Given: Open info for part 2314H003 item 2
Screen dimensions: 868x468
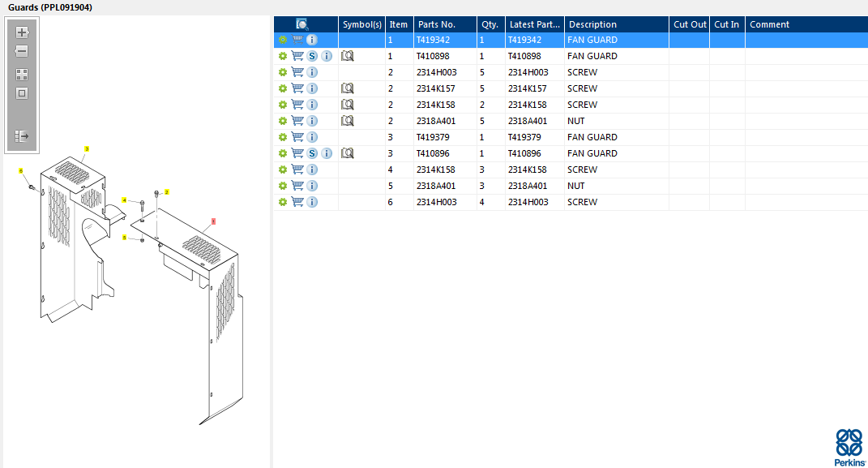Looking at the screenshot, I should [312, 72].
